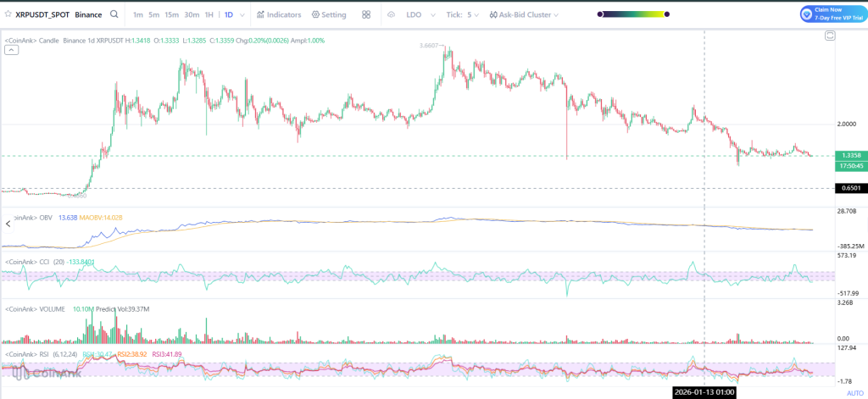
Task: Switch to 1m timeframe
Action: [x=138, y=14]
